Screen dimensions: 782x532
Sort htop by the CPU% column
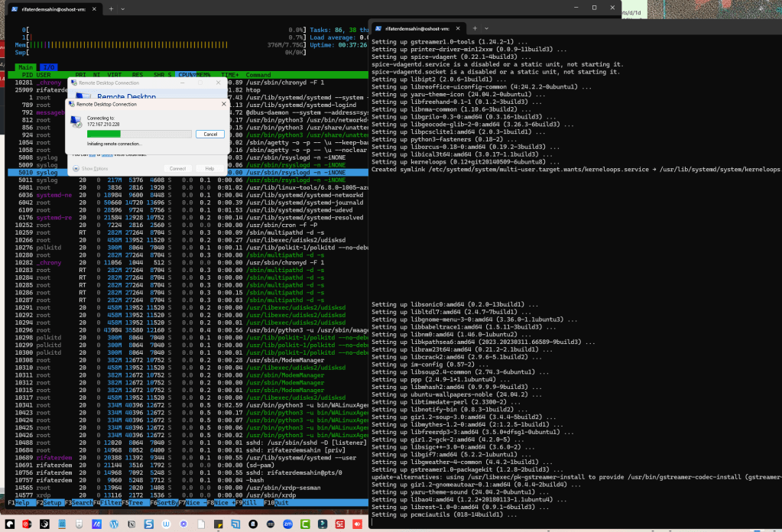[187, 75]
